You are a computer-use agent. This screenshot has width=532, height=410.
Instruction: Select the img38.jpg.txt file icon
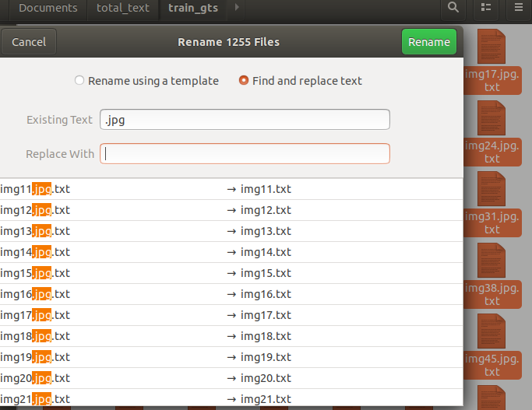point(491,260)
